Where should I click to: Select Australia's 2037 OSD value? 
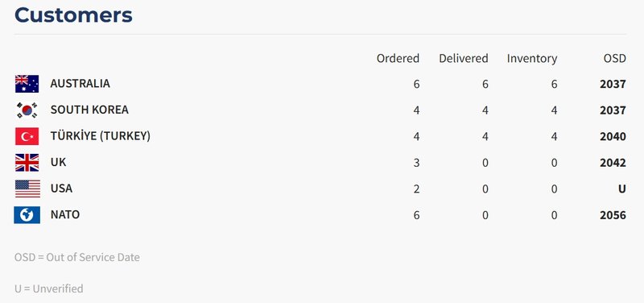(613, 85)
